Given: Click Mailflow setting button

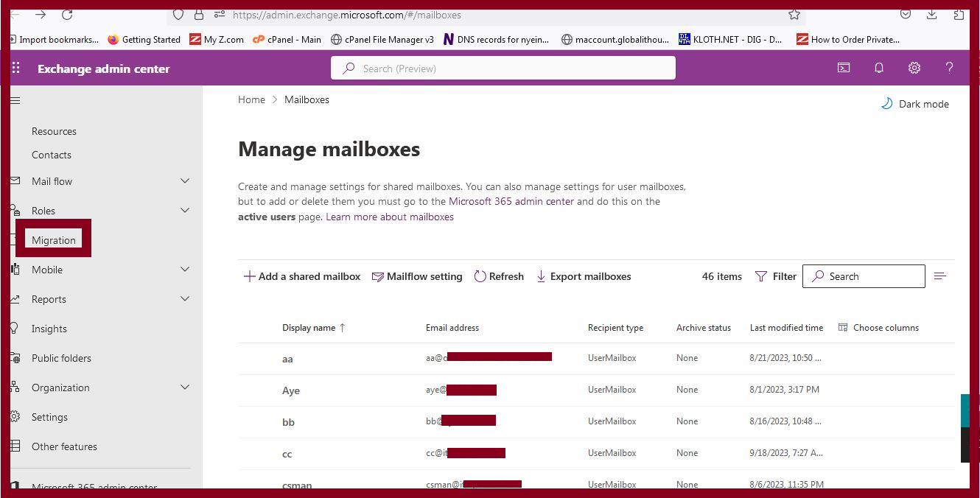Looking at the screenshot, I should [417, 276].
